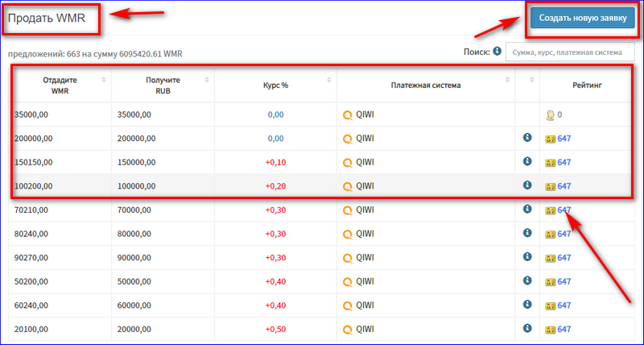Image resolution: width=644 pixels, height=345 pixels.
Task: Click passport icon in 80240,00 row rating
Action: (x=551, y=235)
